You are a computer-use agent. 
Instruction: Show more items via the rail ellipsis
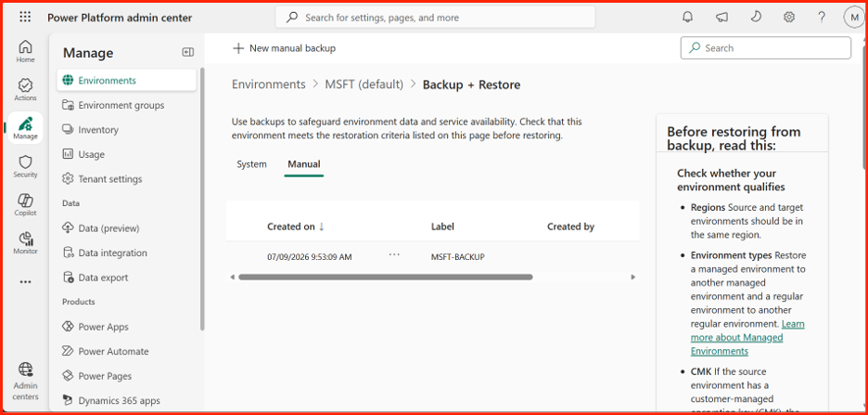25,281
